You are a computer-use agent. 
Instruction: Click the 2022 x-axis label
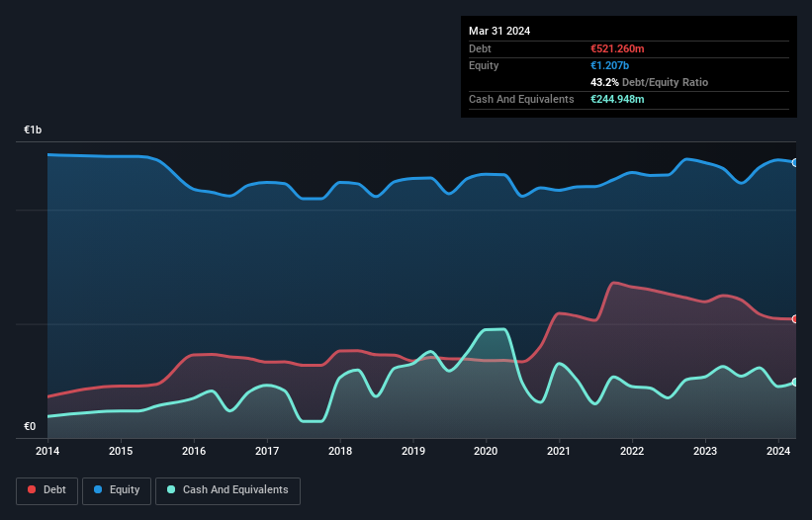point(632,451)
